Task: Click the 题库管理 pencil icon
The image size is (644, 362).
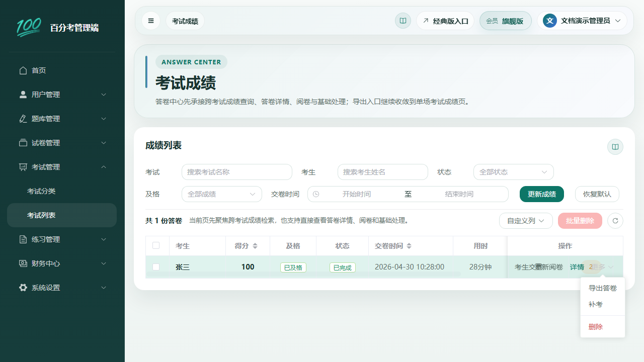Action: coord(23,119)
